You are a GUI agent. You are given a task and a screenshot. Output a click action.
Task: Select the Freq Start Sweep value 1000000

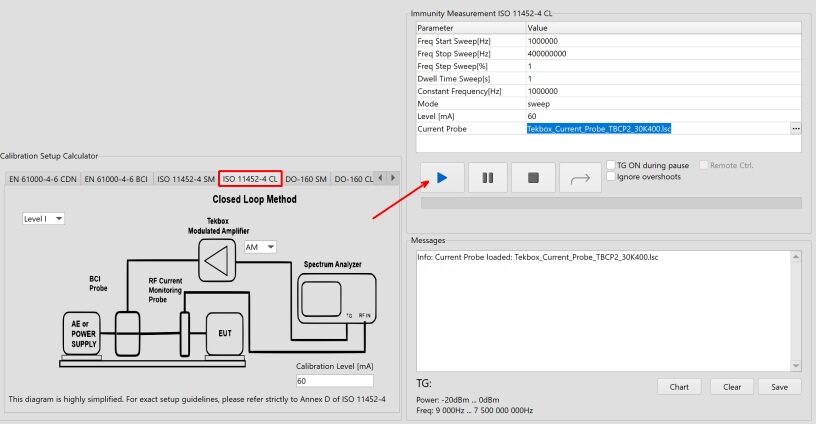tap(543, 41)
